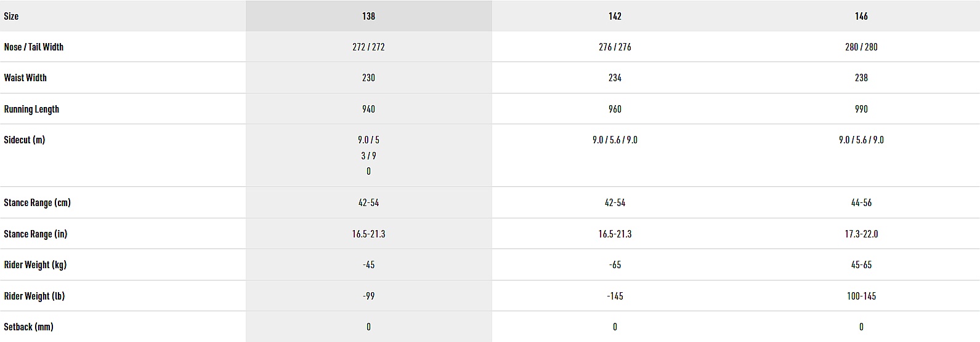Select the 138 size column header
The width and height of the screenshot is (980, 342).
tap(368, 16)
